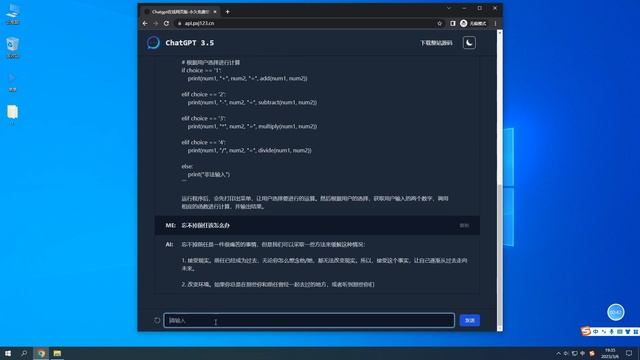The width and height of the screenshot is (640, 360).
Task: Close the ChatGPT browser tab
Action: coord(215,12)
